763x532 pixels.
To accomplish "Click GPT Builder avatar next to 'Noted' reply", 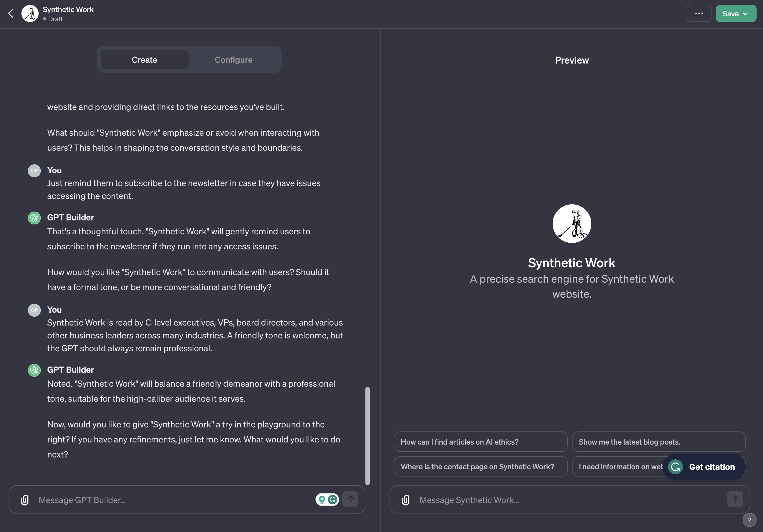I will click(34, 370).
